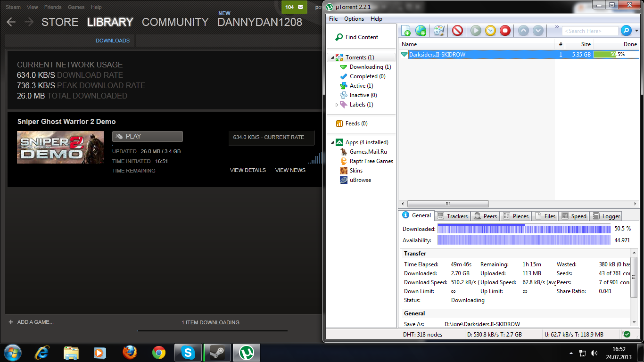
Task: Click the red Remove torrent icon
Action: (x=457, y=31)
